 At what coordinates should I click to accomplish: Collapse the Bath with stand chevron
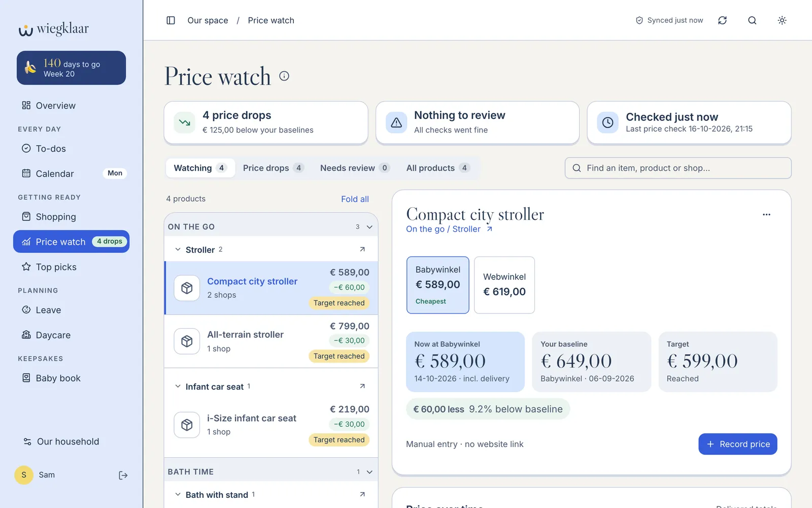coord(178,494)
